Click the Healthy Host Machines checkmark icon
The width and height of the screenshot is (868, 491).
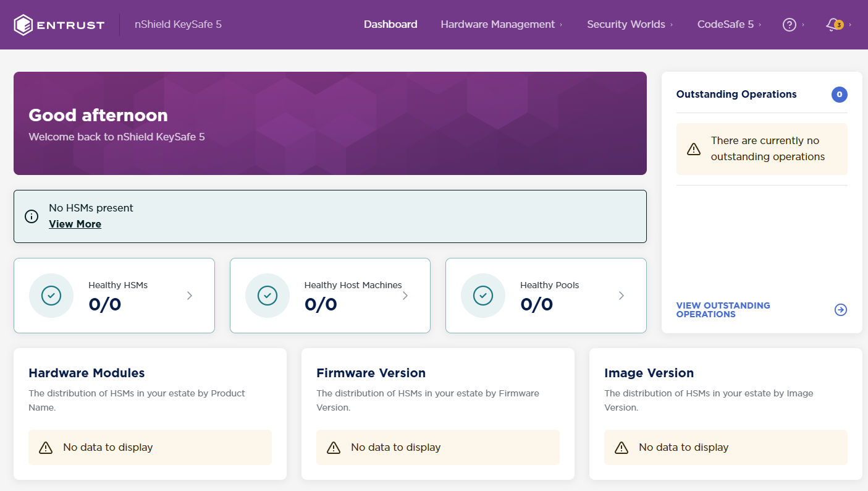coord(268,296)
